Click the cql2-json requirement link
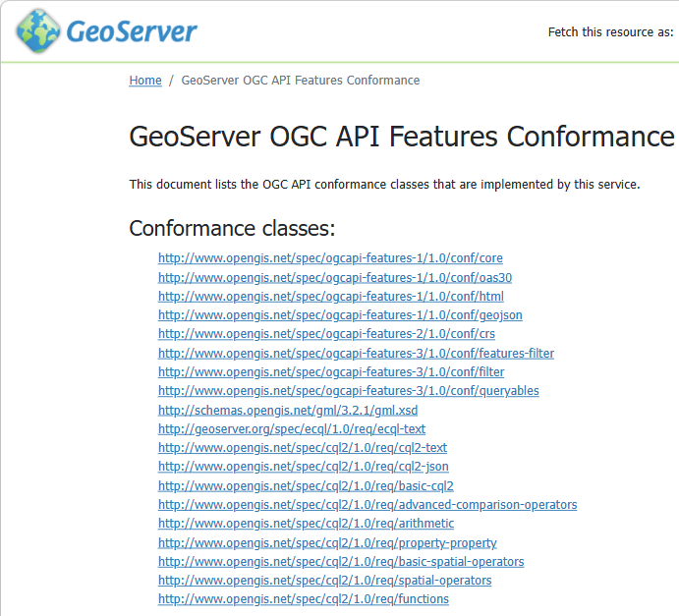This screenshot has width=679, height=616. (303, 467)
